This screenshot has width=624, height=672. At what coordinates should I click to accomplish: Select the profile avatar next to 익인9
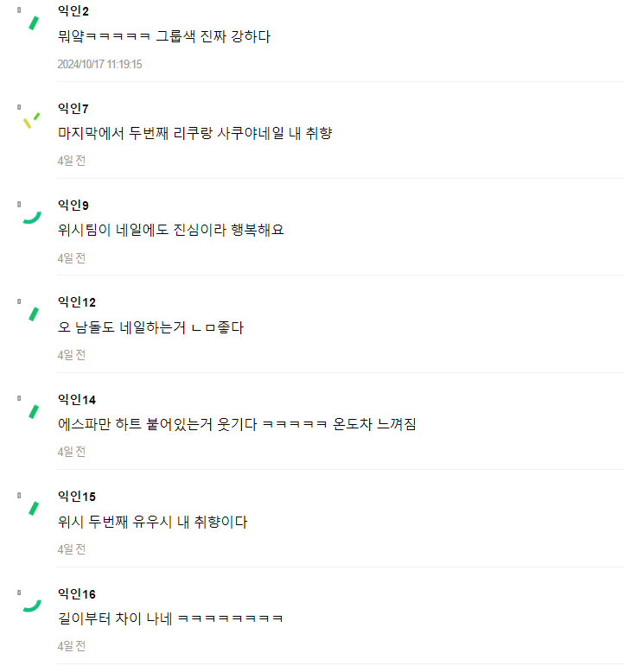pos(32,217)
